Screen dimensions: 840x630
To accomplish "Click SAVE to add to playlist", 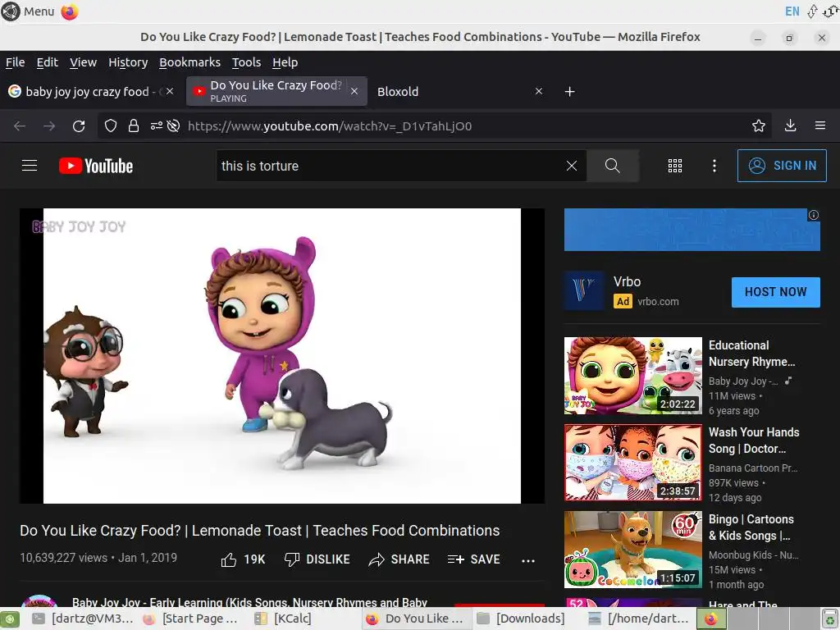I will click(x=473, y=559).
